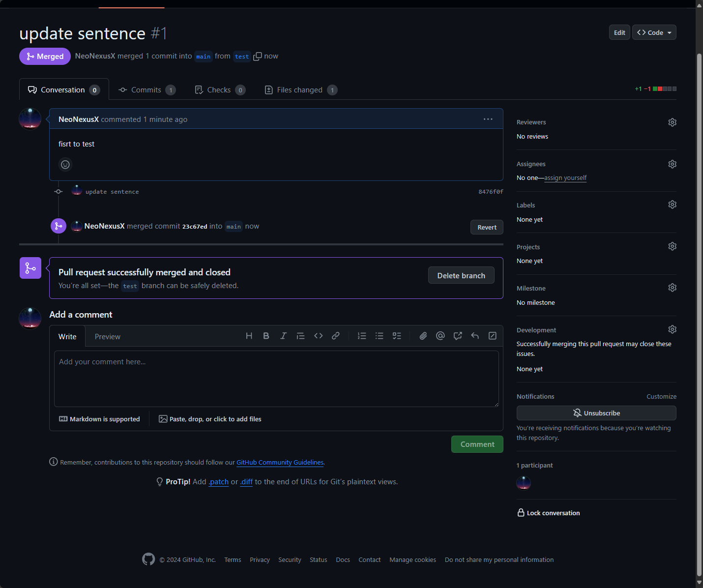Switch to the Commits tab

pyautogui.click(x=147, y=90)
